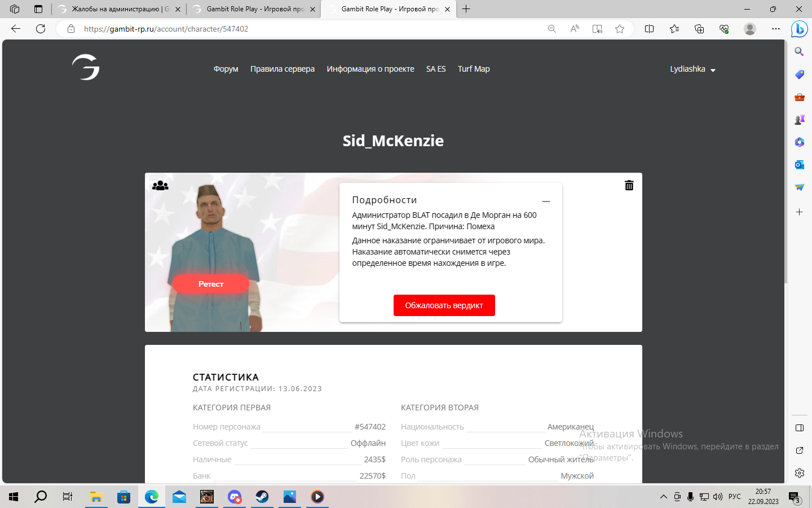
Task: Open browser profile avatar icon
Action: (x=749, y=29)
